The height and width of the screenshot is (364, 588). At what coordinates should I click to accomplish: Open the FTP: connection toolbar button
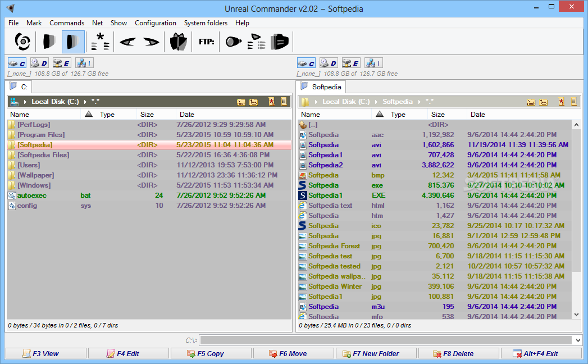[206, 42]
